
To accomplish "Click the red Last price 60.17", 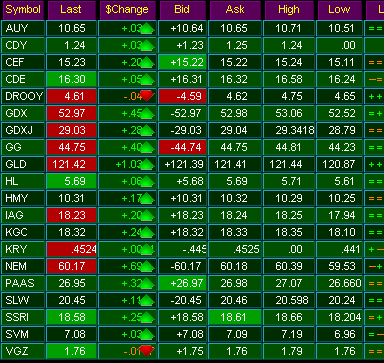I will tap(71, 266).
